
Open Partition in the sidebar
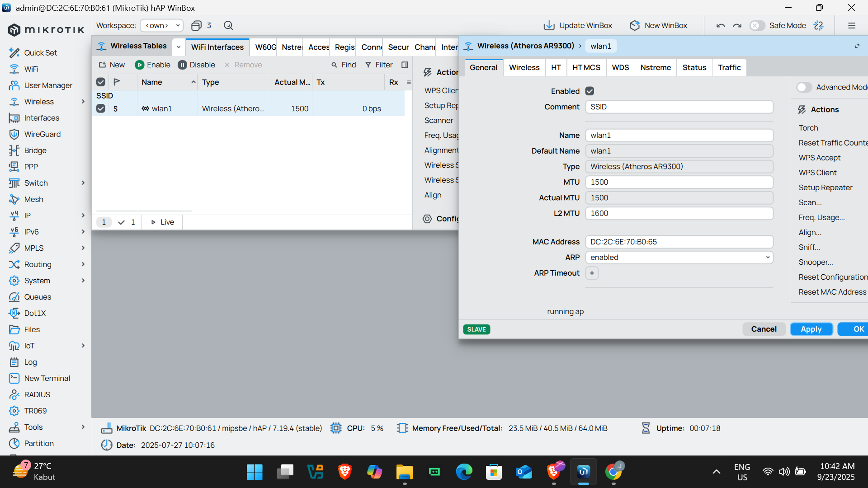(39, 443)
